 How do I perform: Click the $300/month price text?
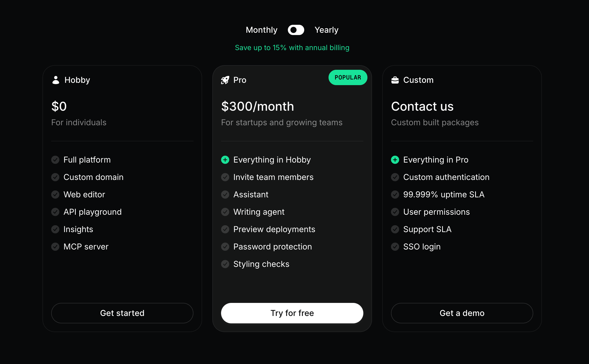click(257, 106)
